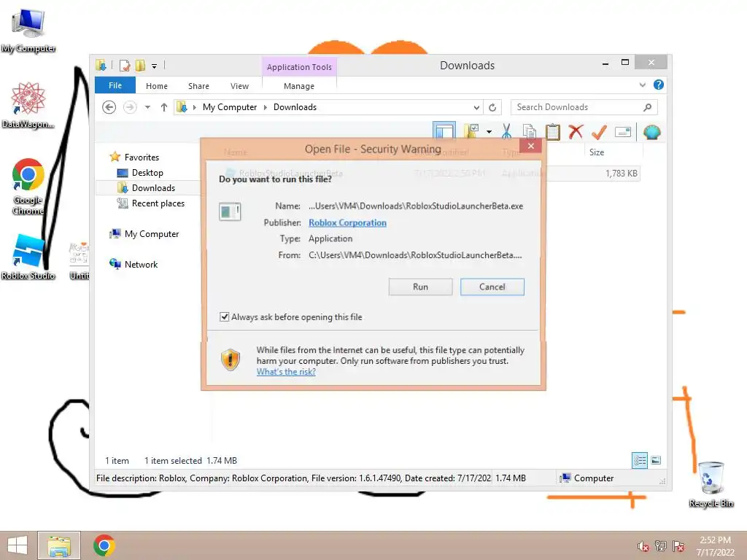Viewport: 747px width, 560px height.
Task: Click File Explorer on the taskbar
Action: (59, 545)
